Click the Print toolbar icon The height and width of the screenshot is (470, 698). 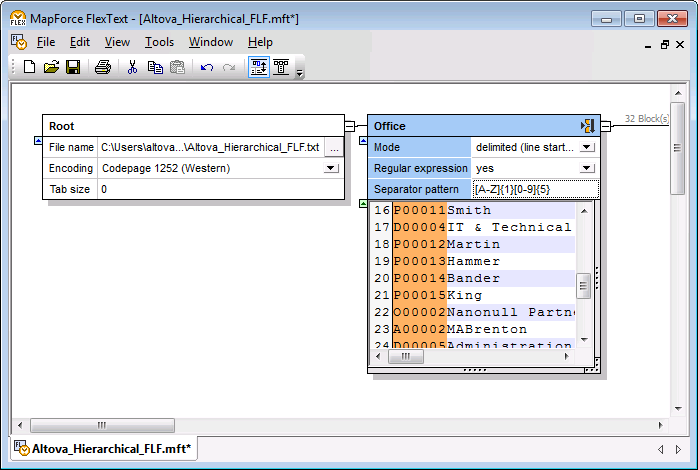(x=102, y=67)
